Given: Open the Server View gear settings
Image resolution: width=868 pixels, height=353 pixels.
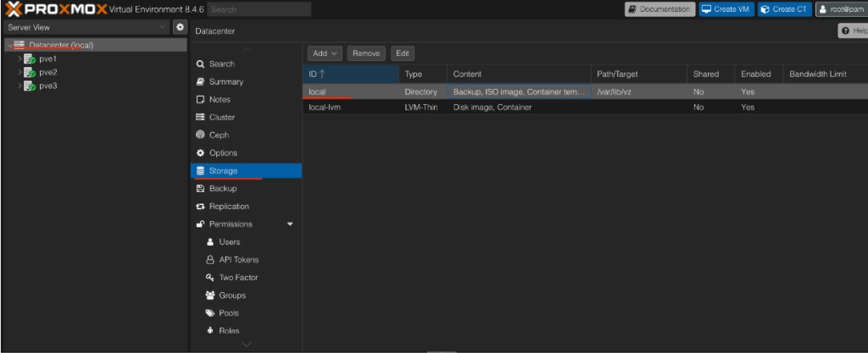Looking at the screenshot, I should (180, 26).
